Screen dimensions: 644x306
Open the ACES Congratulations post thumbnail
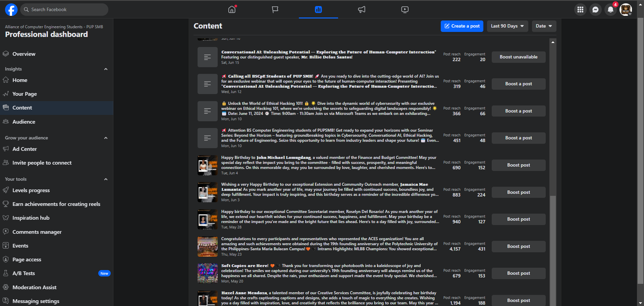[208, 247]
